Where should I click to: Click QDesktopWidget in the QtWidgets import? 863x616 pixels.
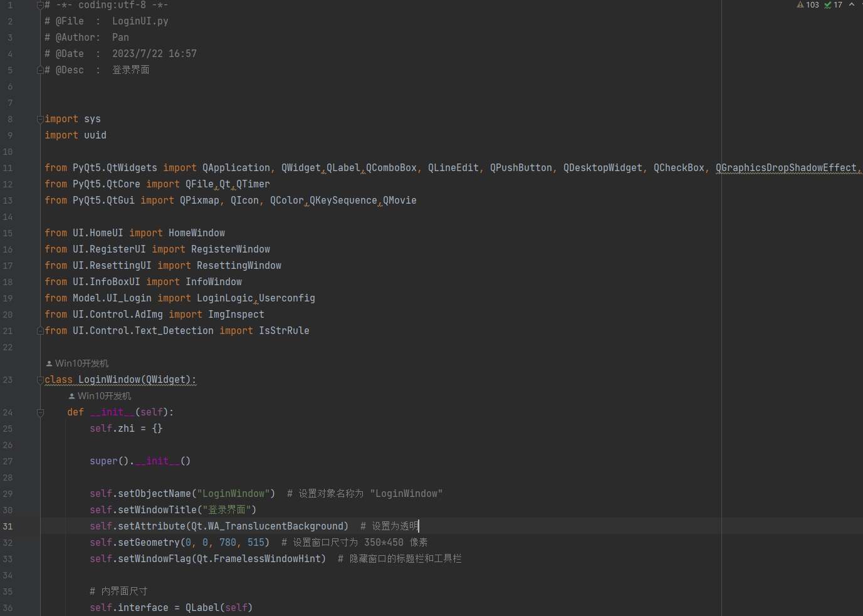pos(603,168)
